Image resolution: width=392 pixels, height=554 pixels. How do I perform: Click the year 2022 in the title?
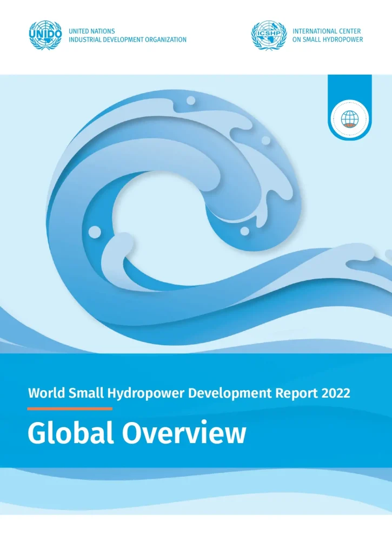click(335, 393)
